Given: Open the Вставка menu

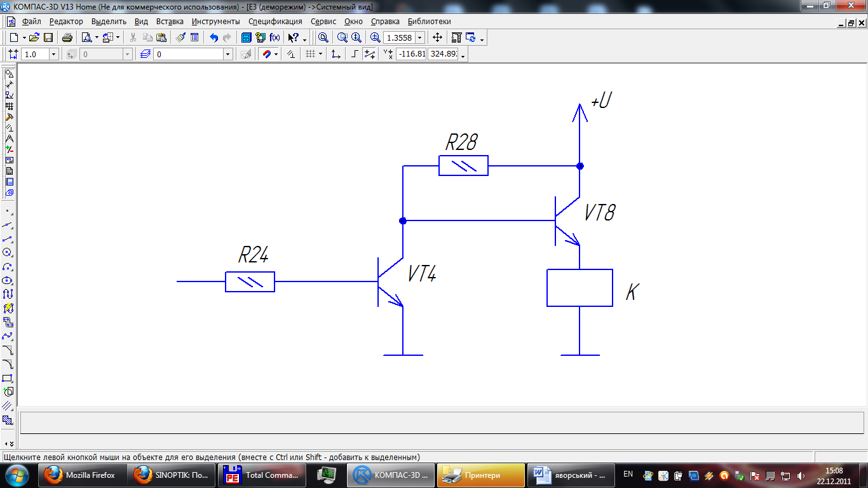Looking at the screenshot, I should pyautogui.click(x=170, y=21).
